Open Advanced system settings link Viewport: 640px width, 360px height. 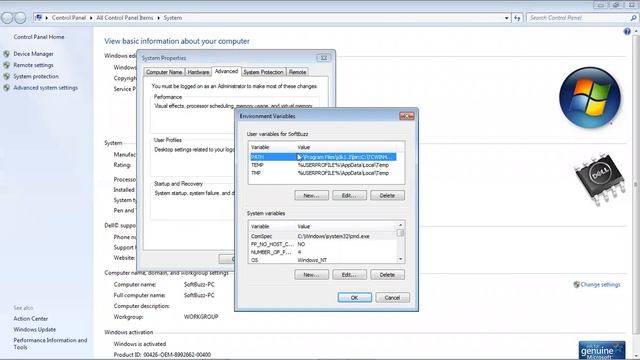click(45, 88)
